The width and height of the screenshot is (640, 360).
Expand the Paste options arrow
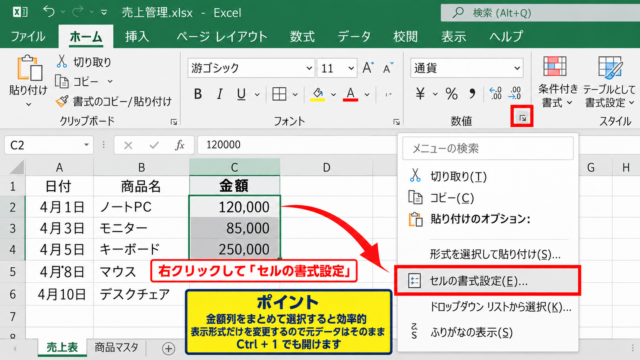pos(28,105)
